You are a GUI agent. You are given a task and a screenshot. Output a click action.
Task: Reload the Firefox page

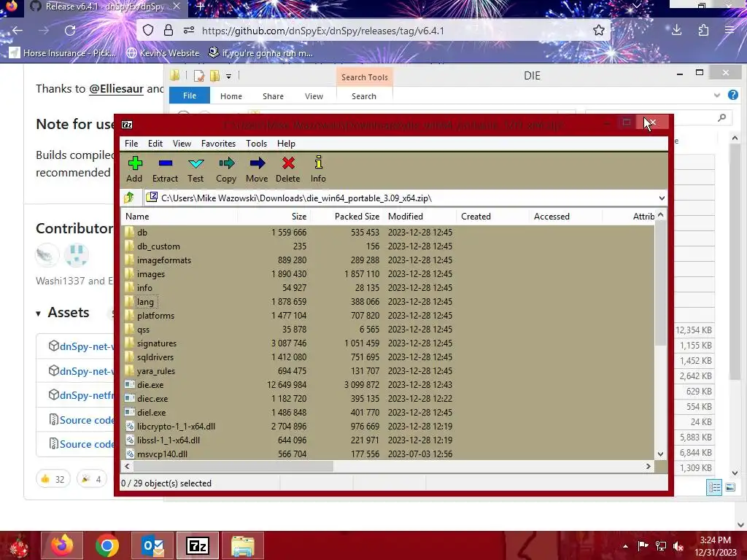[70, 31]
